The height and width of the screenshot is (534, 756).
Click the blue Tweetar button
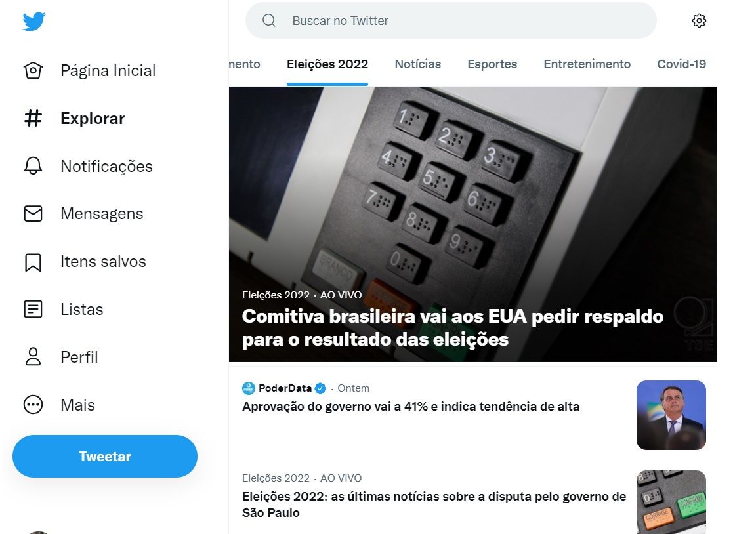click(x=105, y=457)
